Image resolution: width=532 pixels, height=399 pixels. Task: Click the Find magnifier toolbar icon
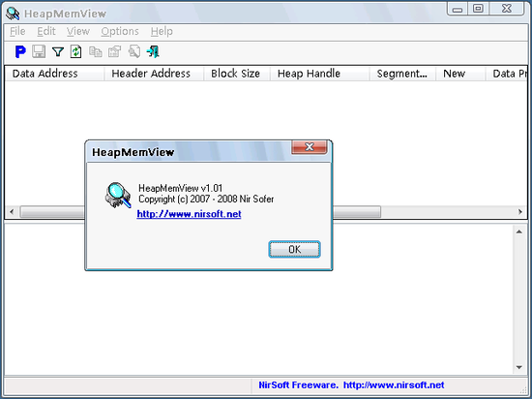pos(134,51)
